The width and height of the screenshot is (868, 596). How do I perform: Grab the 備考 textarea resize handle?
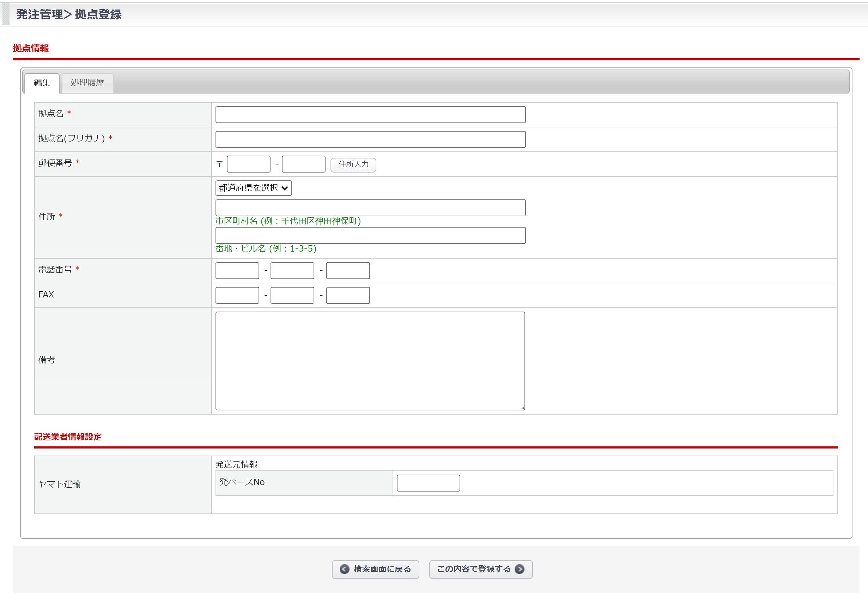tap(522, 408)
